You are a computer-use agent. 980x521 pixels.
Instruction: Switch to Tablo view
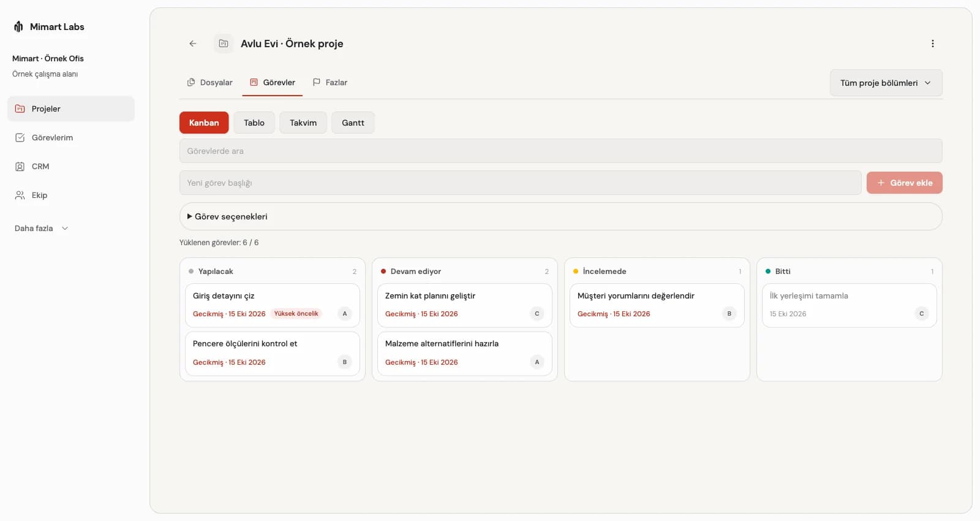point(254,123)
